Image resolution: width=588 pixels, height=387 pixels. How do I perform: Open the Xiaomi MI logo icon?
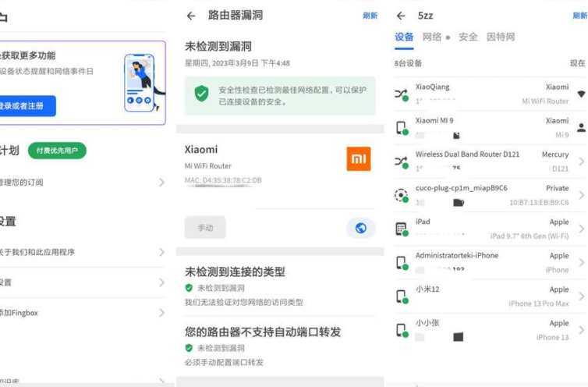click(x=359, y=158)
